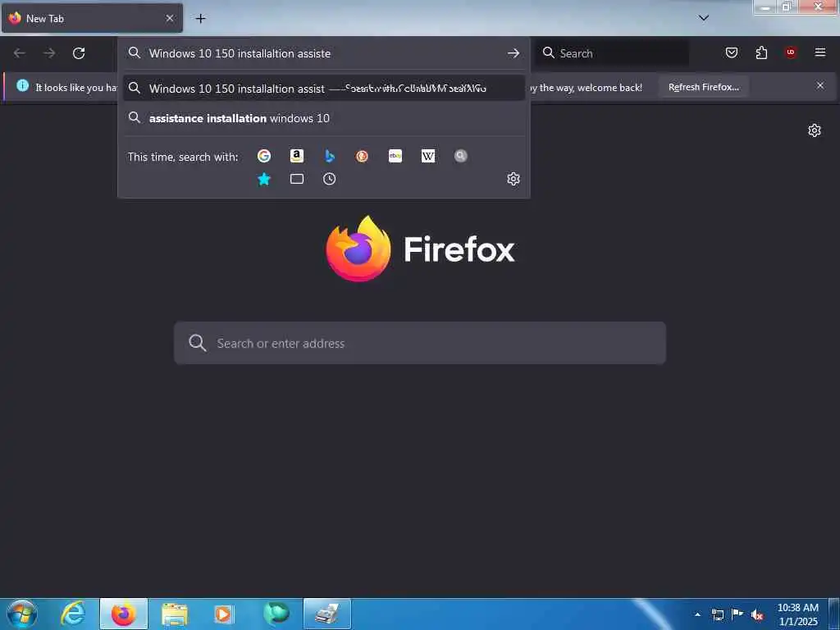Search this time with Amazon
840x630 pixels.
click(x=297, y=156)
